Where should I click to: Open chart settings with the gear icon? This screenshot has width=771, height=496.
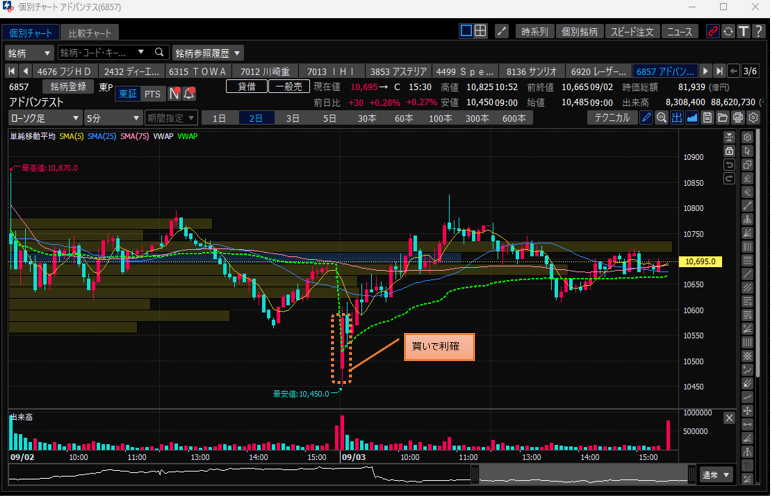pyautogui.click(x=752, y=118)
